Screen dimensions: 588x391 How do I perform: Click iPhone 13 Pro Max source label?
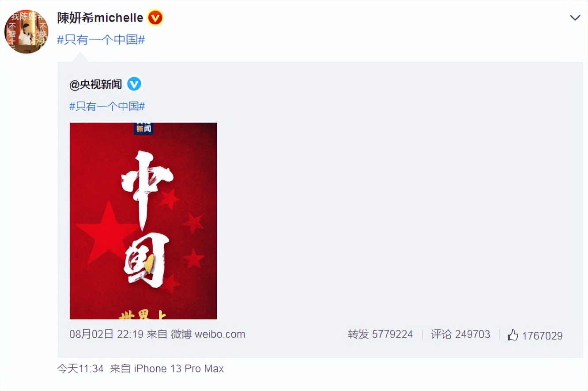[179, 368]
